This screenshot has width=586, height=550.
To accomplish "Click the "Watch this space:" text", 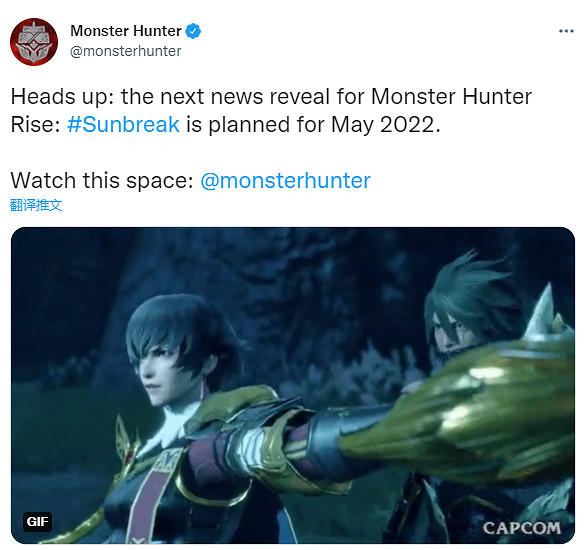I will click(102, 180).
